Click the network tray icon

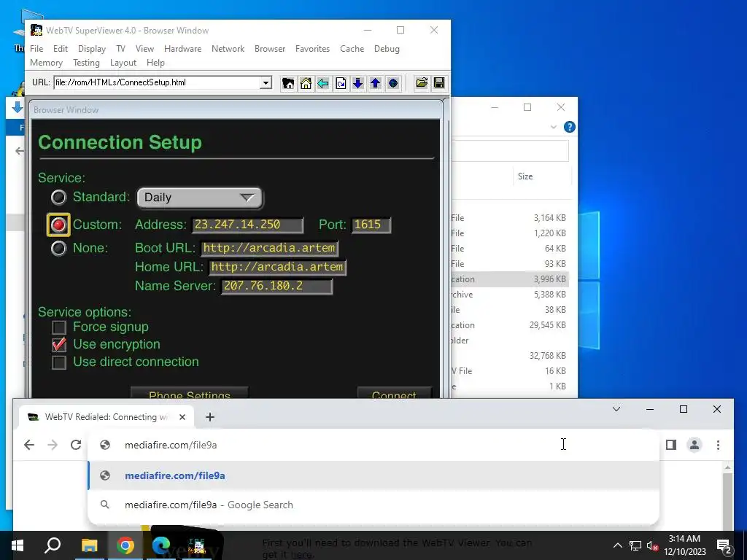(635, 545)
